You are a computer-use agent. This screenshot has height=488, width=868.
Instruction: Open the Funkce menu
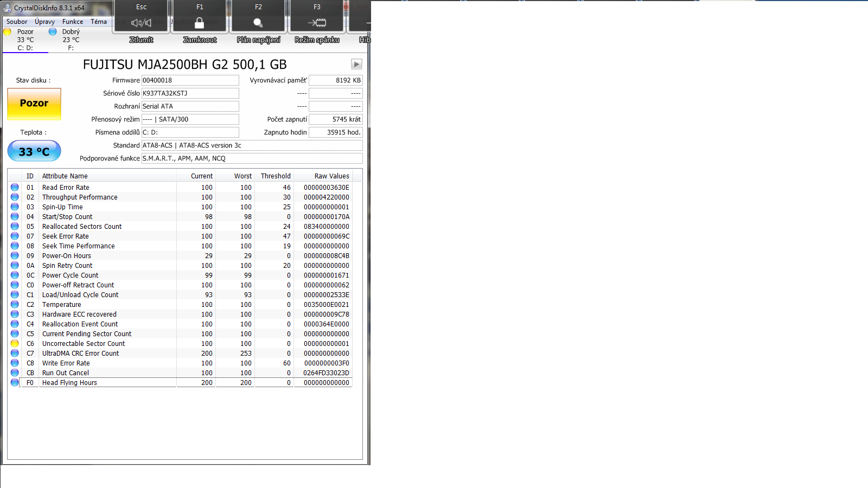(x=73, y=22)
